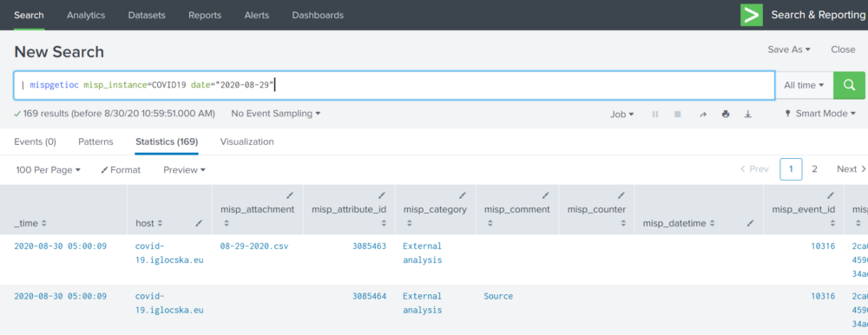Click _time value in 3085464 row
This screenshot has width=868, height=335.
pyautogui.click(x=61, y=296)
